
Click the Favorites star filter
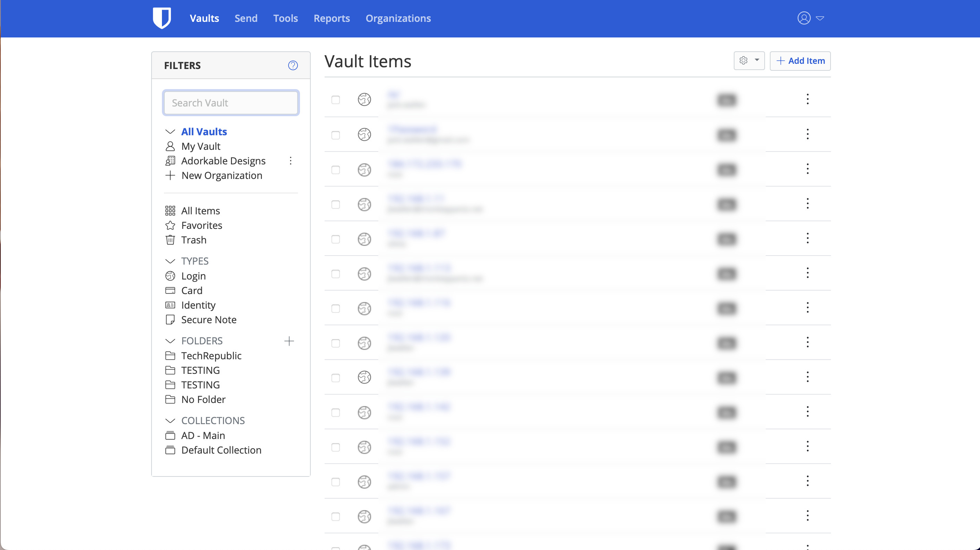(x=170, y=225)
